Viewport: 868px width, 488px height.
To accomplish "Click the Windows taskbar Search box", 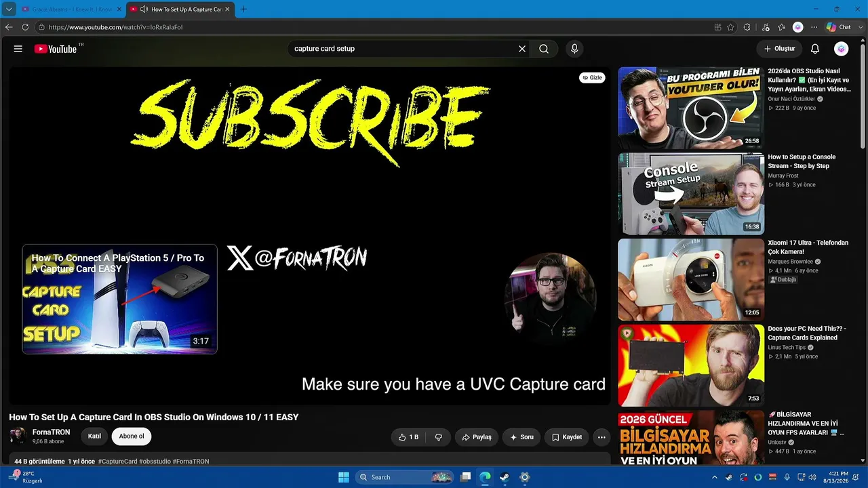I will pyautogui.click(x=403, y=477).
